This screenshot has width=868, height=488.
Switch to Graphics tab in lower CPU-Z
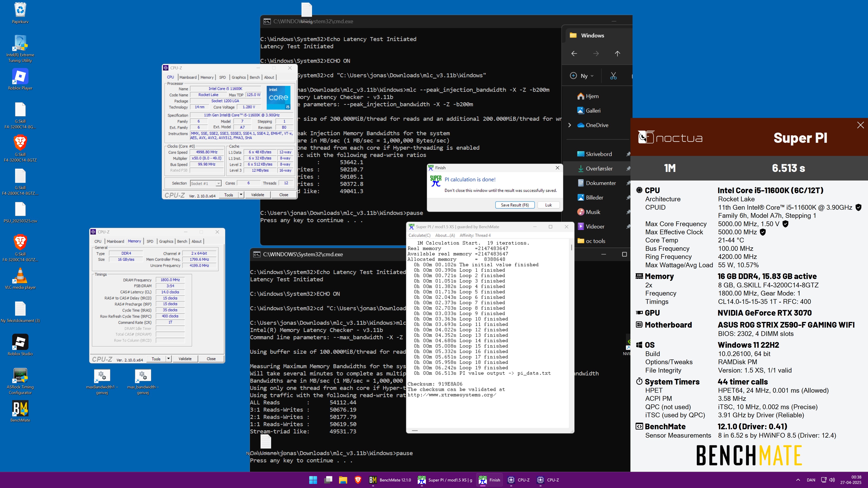pyautogui.click(x=166, y=241)
